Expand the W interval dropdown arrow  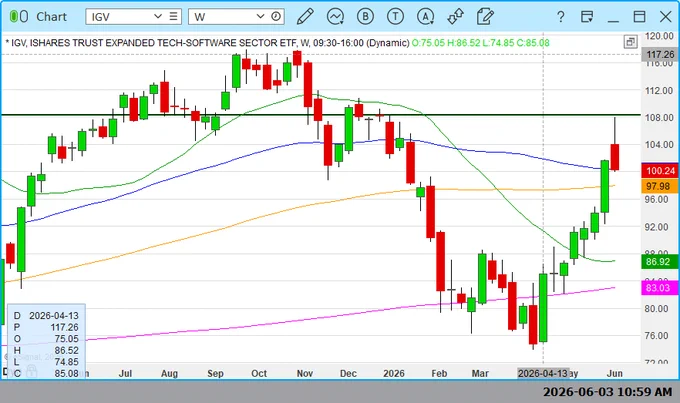(260, 16)
